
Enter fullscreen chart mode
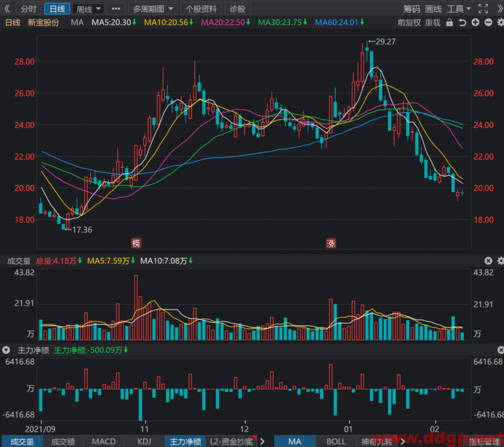point(483,9)
